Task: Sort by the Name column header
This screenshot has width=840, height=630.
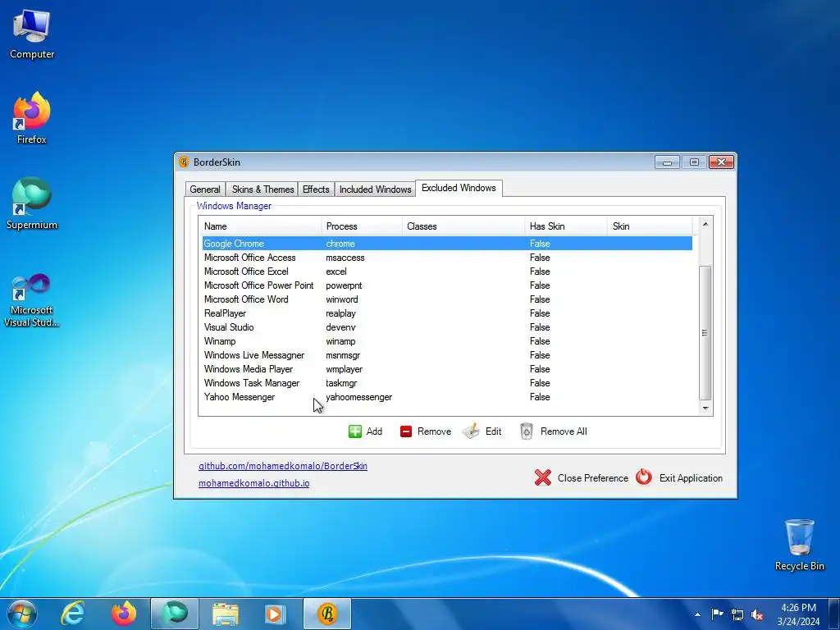Action: coord(260,226)
